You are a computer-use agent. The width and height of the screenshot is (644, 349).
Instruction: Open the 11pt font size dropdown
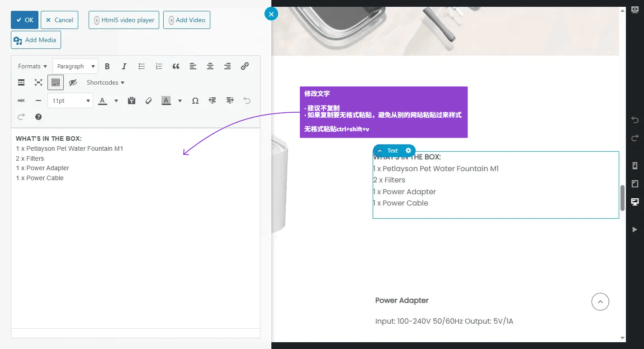point(70,101)
